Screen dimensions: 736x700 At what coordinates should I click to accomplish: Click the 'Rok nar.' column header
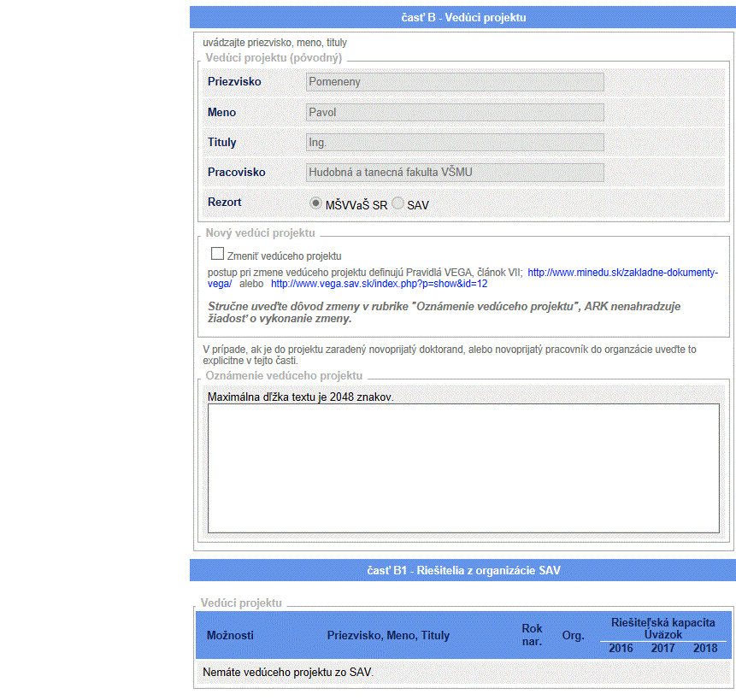click(x=532, y=635)
